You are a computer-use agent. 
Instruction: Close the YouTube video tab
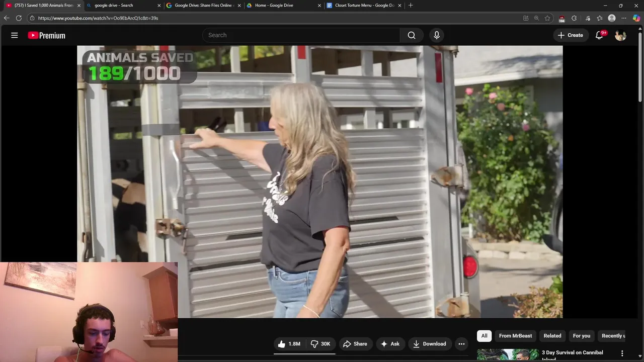click(79, 6)
